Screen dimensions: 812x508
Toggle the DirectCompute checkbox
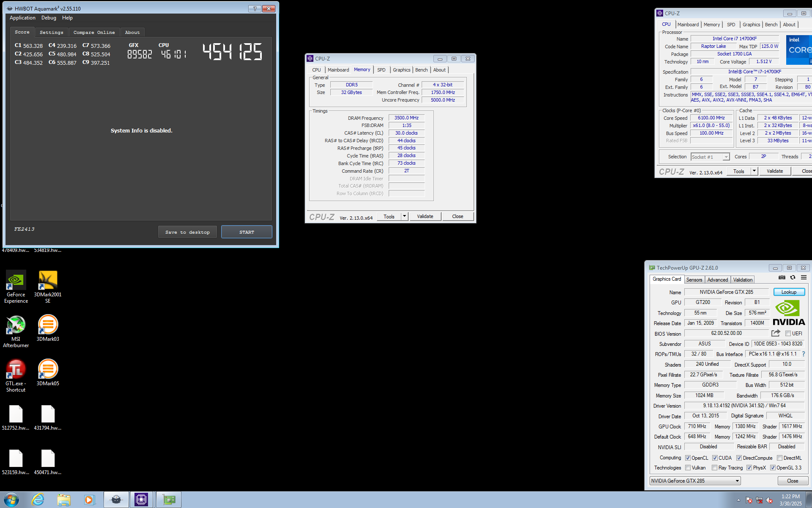click(739, 458)
